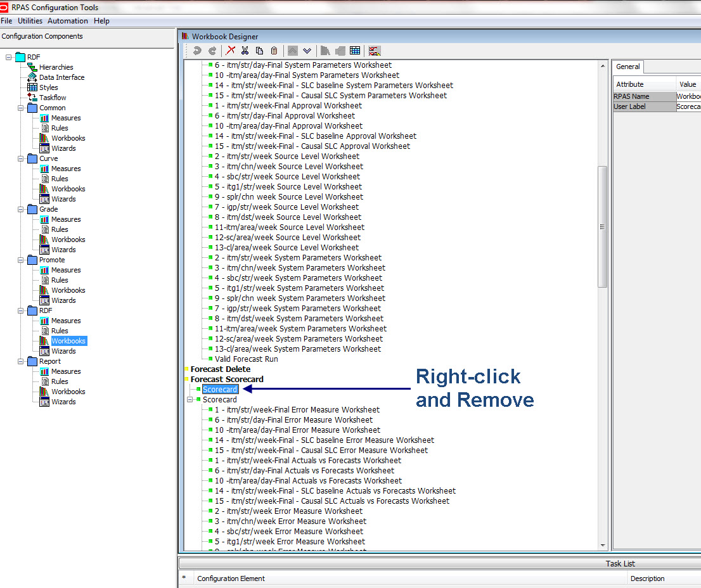Select '4 - sbc/str/week Error Measure Worksheet'
Viewport: 701px width, 588px height.
289,531
